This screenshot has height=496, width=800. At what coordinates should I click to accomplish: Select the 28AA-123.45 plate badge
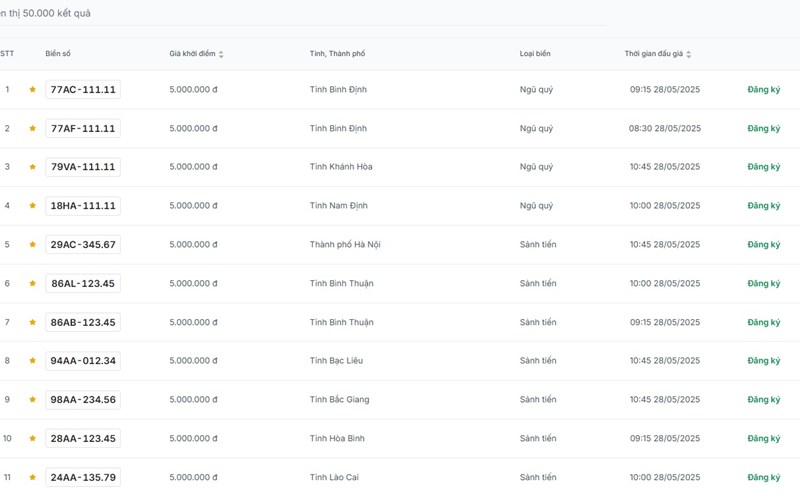point(83,438)
